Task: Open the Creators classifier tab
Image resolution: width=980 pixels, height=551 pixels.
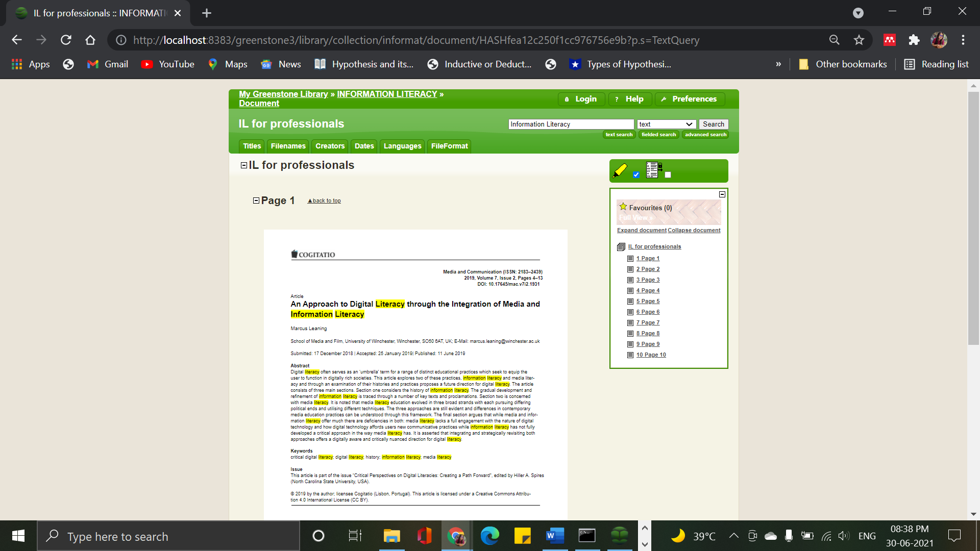Action: 330,146
